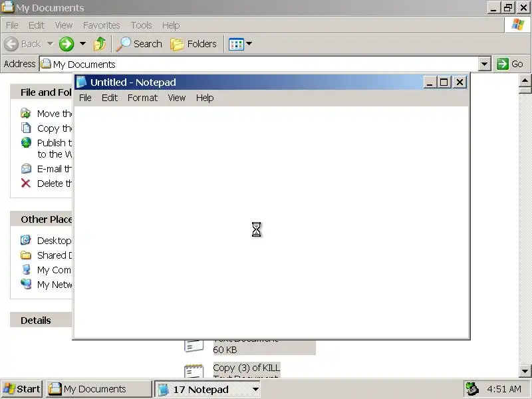Close the Notepad window
This screenshot has height=399, width=532.
(460, 82)
